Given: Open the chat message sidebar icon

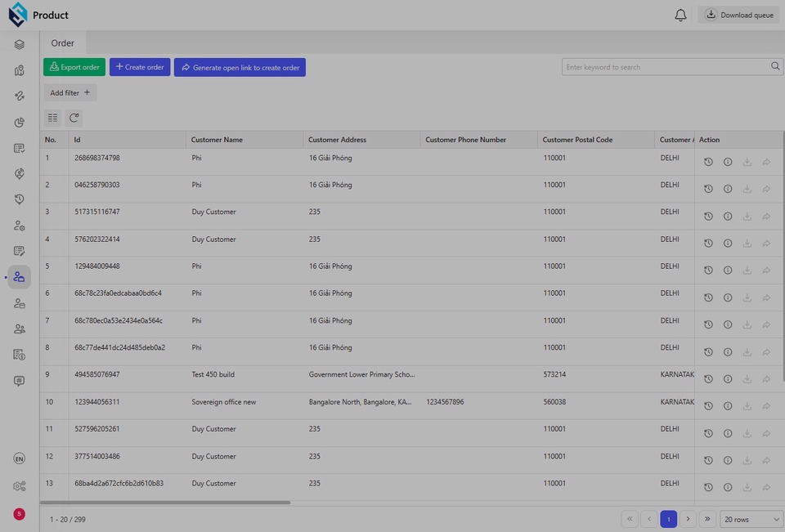Looking at the screenshot, I should [x=20, y=381].
